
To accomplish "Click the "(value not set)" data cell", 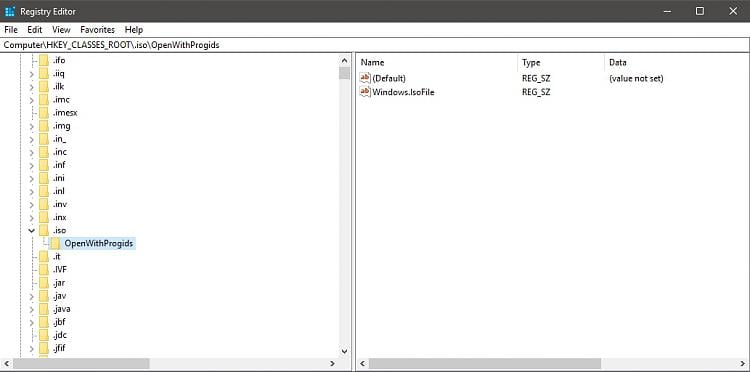I will pyautogui.click(x=636, y=78).
